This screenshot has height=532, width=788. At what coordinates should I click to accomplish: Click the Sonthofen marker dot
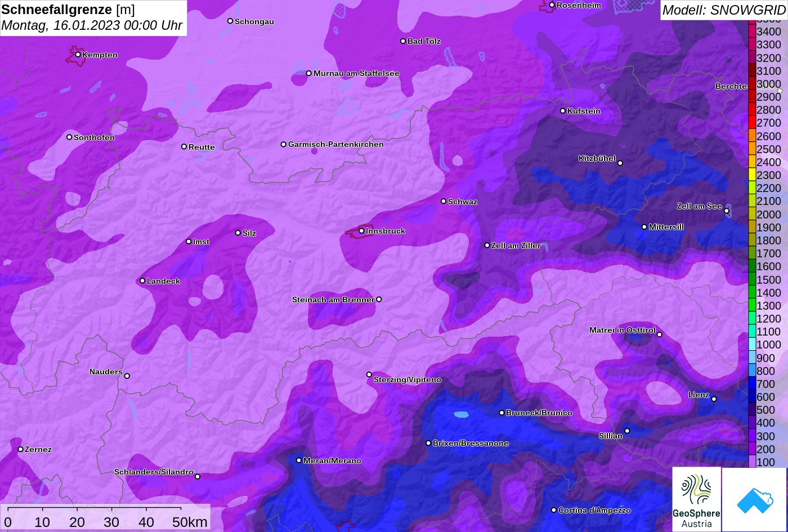[69, 137]
